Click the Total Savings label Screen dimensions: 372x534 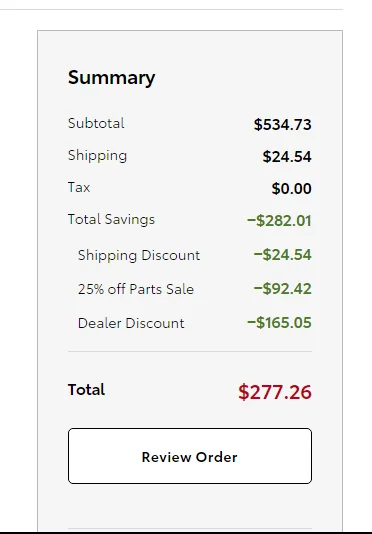111,219
